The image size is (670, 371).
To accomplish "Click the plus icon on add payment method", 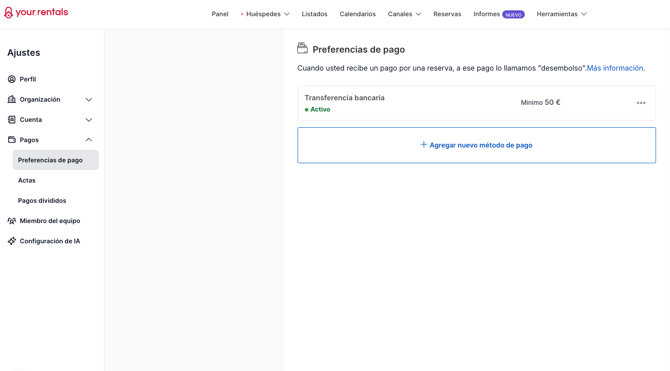I will 423,144.
